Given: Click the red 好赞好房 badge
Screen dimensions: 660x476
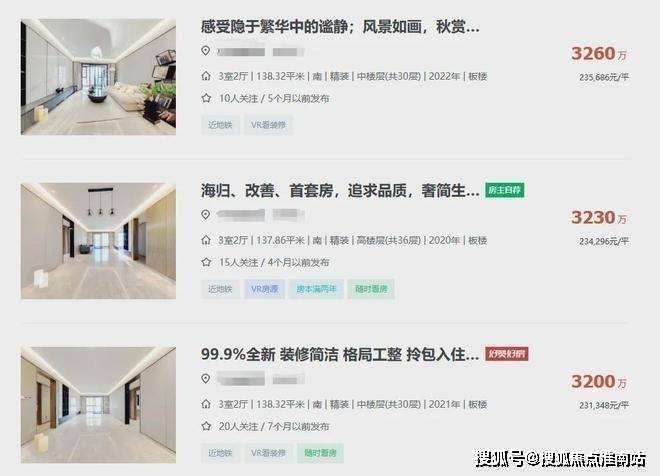Looking at the screenshot, I should (x=506, y=354).
